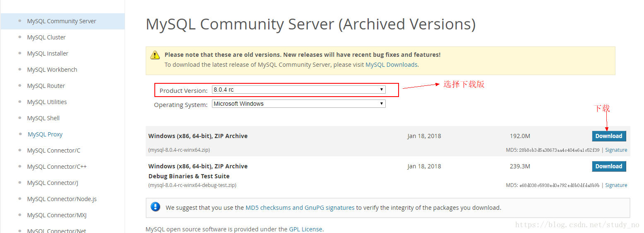This screenshot has height=233, width=644.
Task: Visit the MySQL Downloads link
Action: [x=391, y=65]
